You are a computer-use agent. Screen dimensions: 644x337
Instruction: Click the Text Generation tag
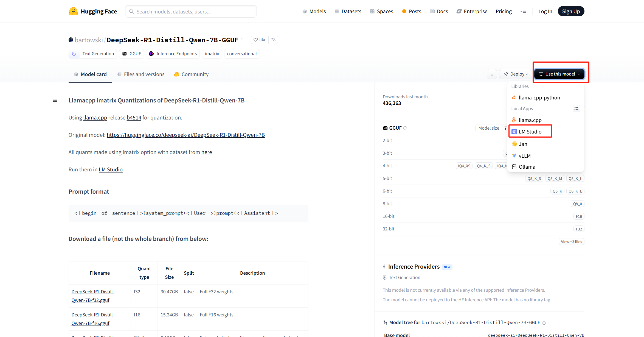click(93, 54)
